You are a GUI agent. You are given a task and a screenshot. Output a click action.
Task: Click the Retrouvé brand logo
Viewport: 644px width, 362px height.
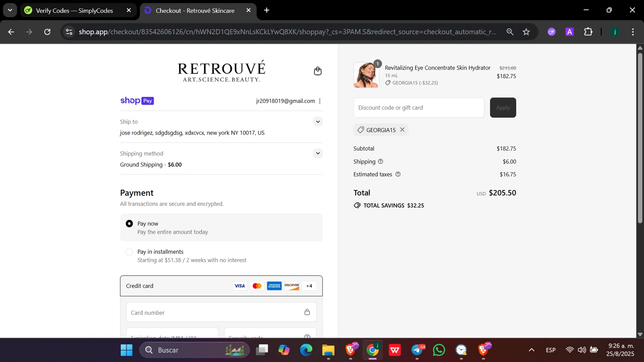tap(222, 71)
